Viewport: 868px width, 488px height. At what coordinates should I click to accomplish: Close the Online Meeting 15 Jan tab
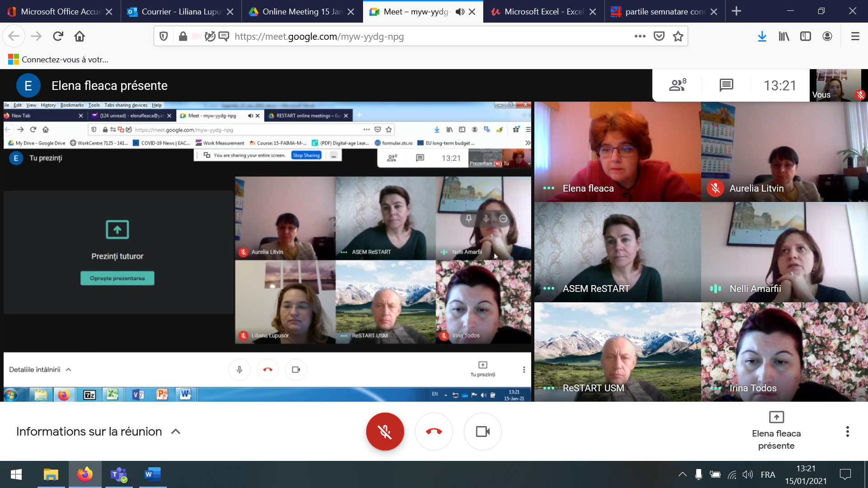point(351,12)
